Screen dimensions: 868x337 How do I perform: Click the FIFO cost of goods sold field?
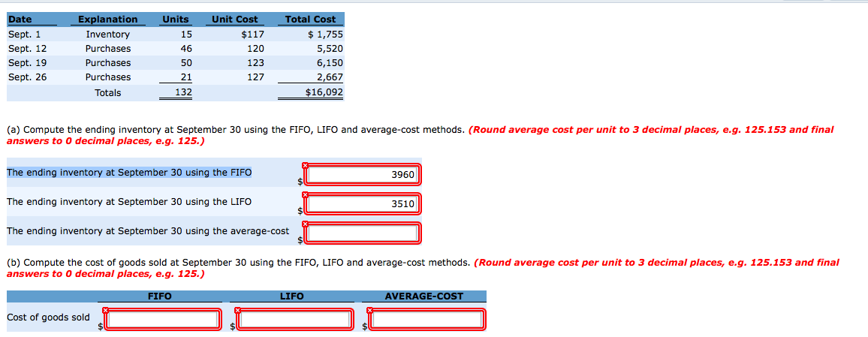[163, 319]
